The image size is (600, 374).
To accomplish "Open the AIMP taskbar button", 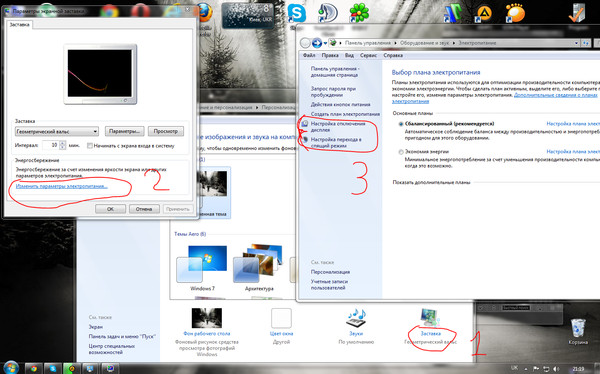I will click(x=72, y=368).
